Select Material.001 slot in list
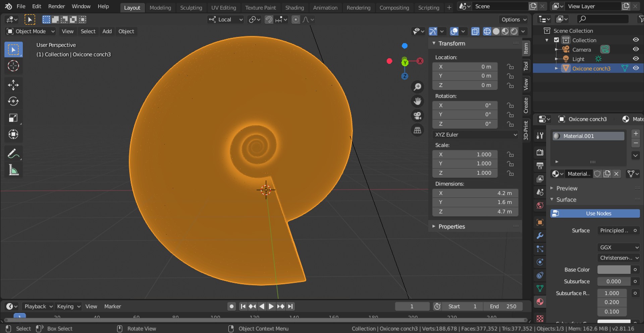Viewport: 644px width, 333px height. pyautogui.click(x=588, y=136)
